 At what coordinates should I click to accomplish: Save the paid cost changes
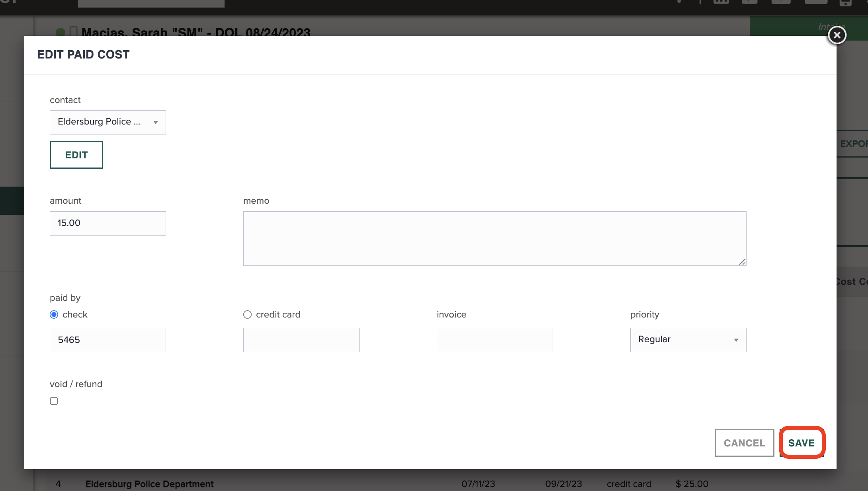pos(802,443)
